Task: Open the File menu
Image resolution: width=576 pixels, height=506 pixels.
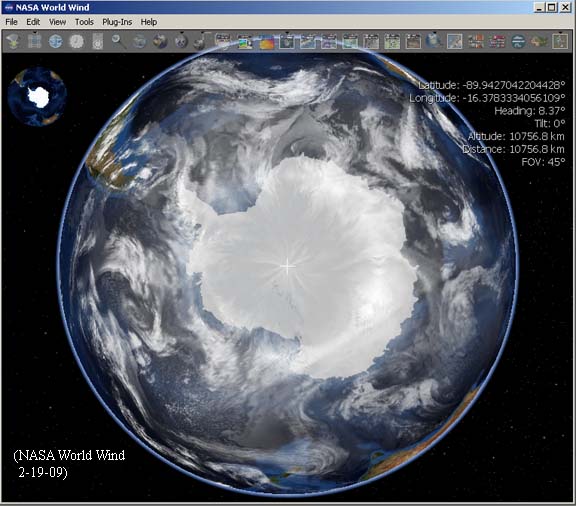Action: [x=11, y=22]
